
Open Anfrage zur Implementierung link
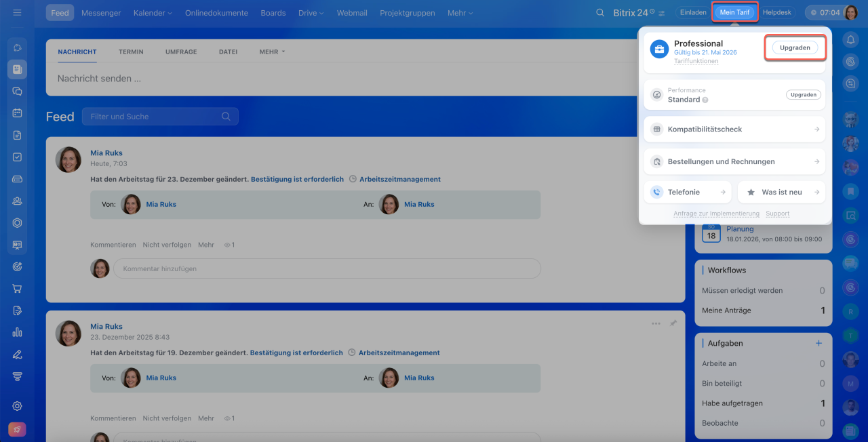716,214
